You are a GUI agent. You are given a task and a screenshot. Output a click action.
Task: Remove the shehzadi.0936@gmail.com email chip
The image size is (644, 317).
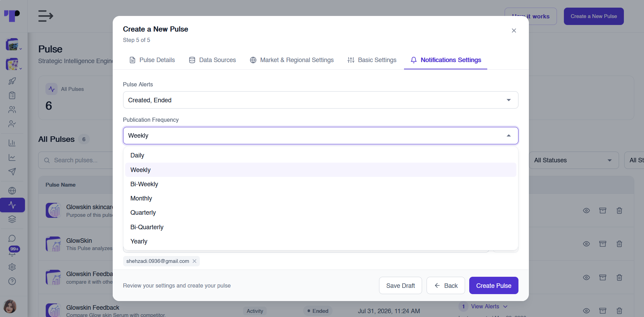coord(195,261)
